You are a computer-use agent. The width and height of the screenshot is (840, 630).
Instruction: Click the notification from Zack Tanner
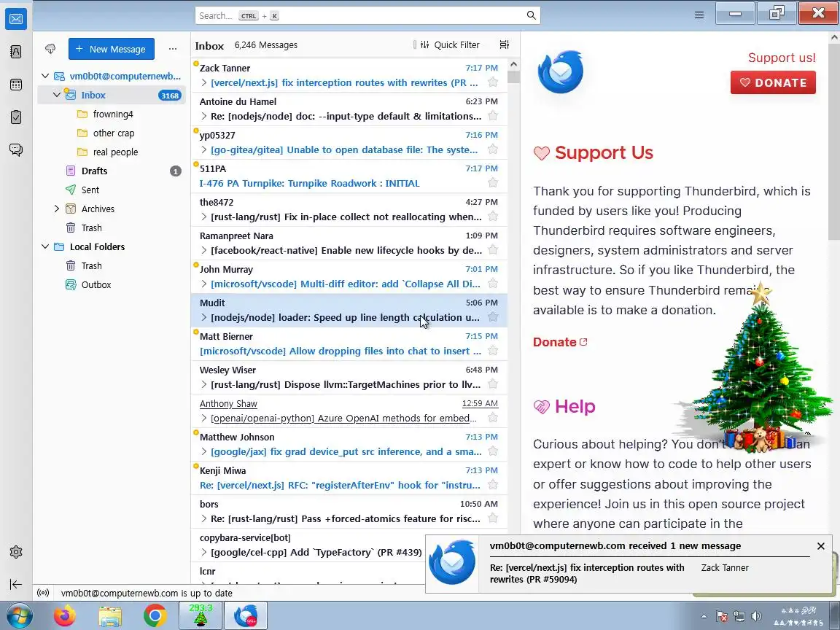[x=629, y=564]
